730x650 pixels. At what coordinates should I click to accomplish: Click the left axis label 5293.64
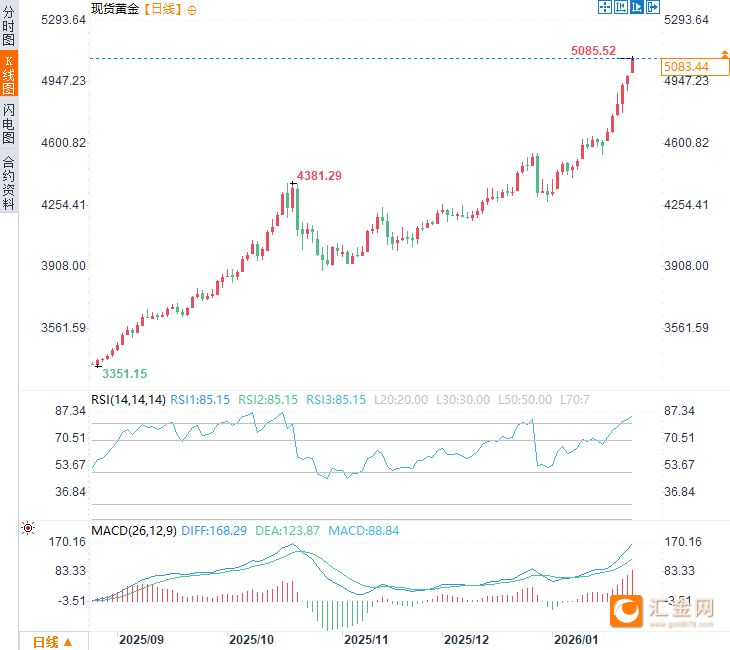point(63,20)
